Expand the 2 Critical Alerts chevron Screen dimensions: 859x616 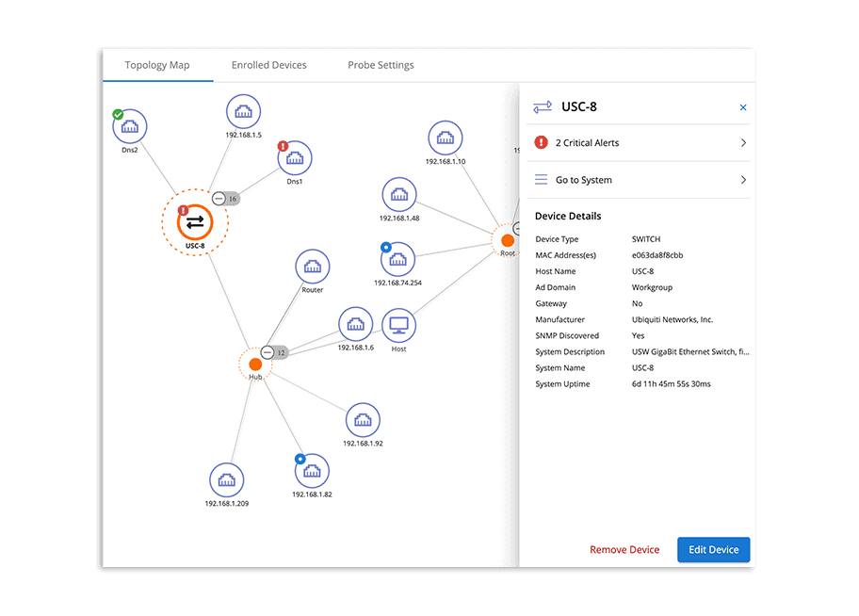tap(743, 142)
